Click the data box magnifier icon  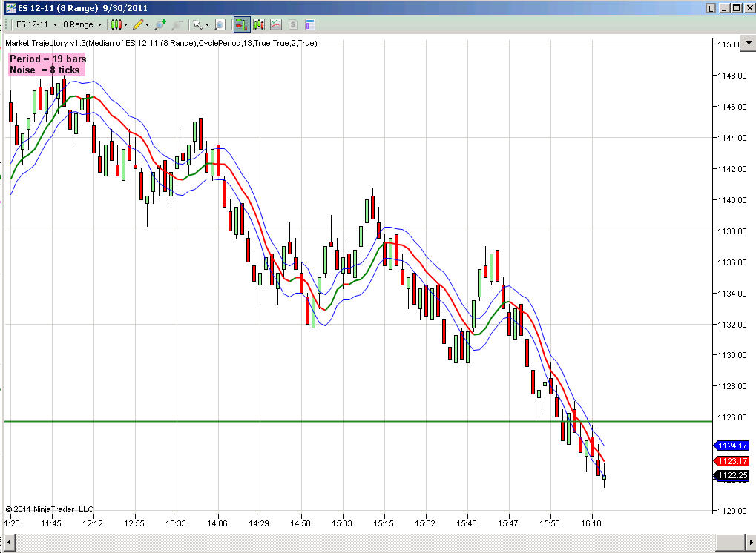220,24
